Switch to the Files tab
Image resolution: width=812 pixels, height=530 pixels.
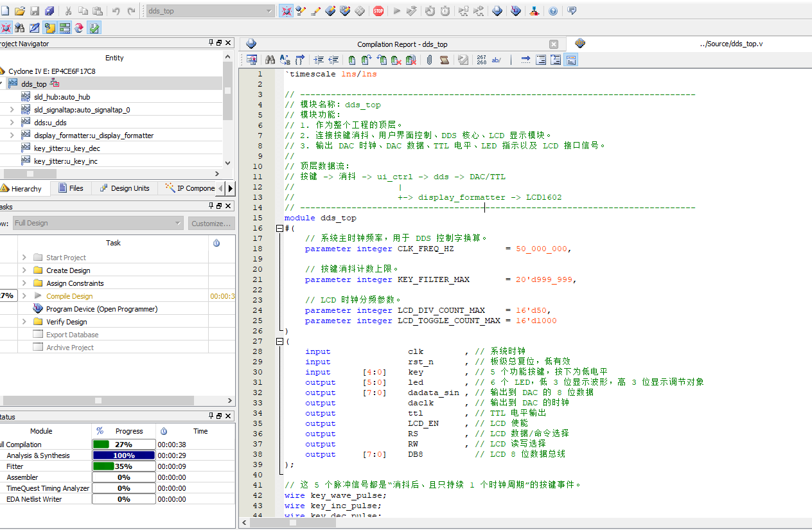[x=71, y=188]
